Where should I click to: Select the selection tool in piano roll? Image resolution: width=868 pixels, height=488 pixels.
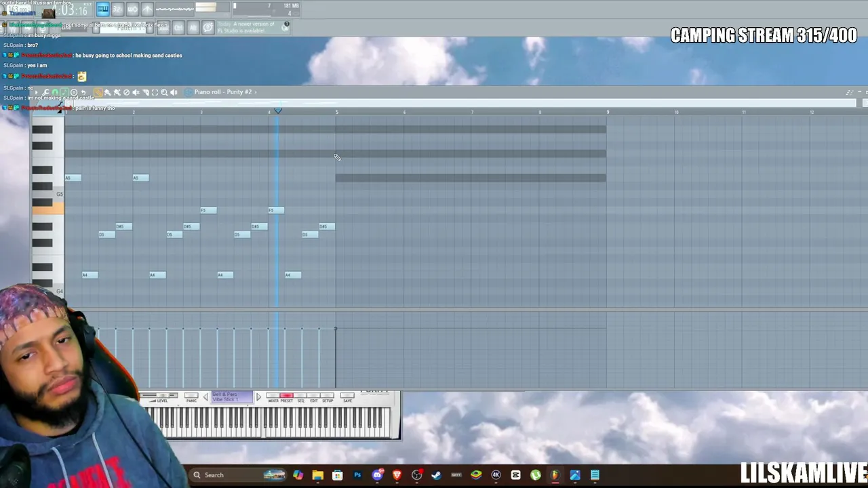(155, 92)
